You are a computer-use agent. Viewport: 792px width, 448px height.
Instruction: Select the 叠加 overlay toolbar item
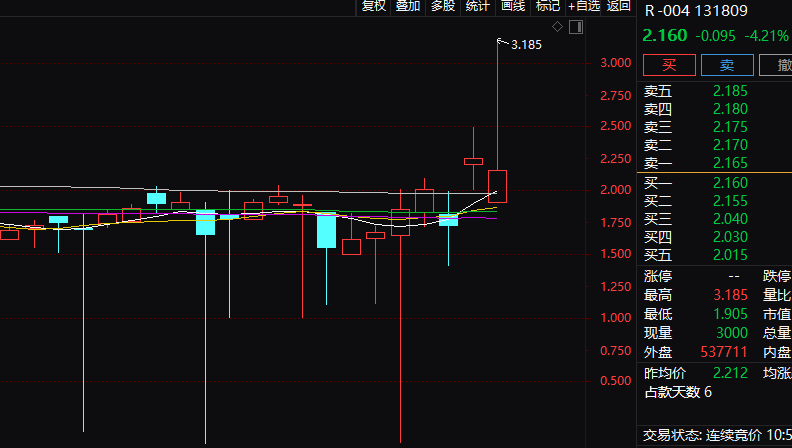point(408,7)
